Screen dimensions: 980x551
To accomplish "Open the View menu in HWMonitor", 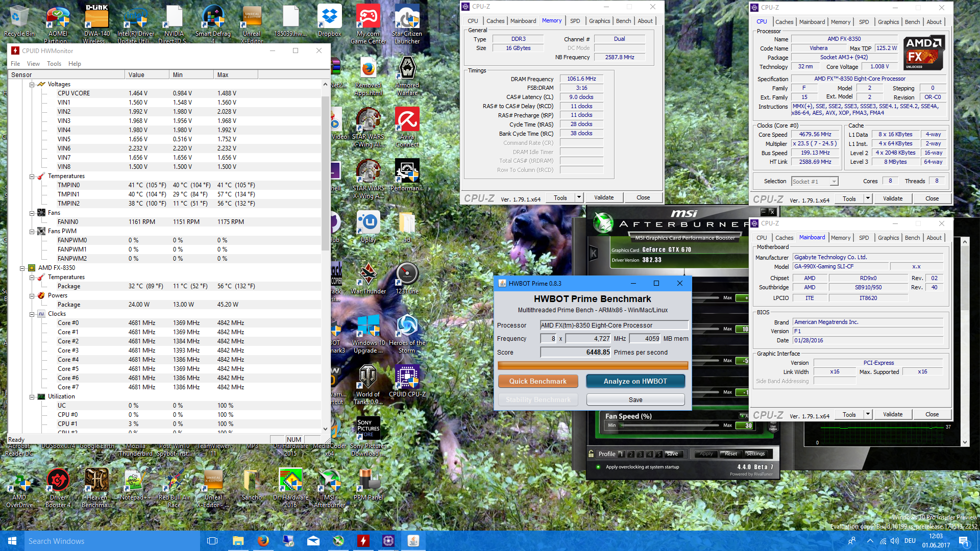I will pyautogui.click(x=33, y=64).
